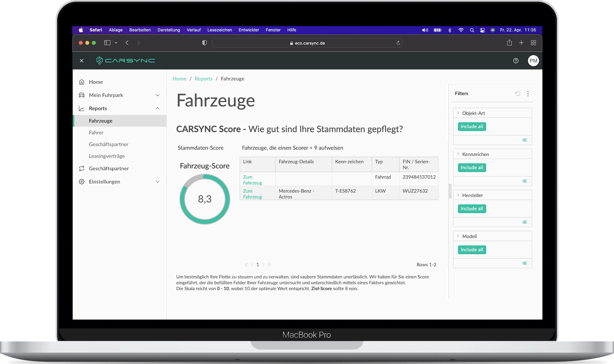
Task: Expand the Objekt-Art filter
Action: [458, 113]
